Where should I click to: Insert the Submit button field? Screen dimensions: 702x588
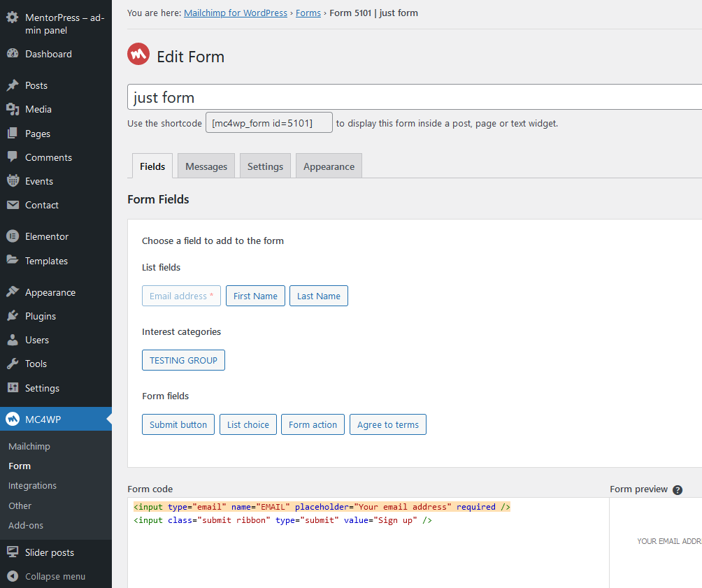178,424
